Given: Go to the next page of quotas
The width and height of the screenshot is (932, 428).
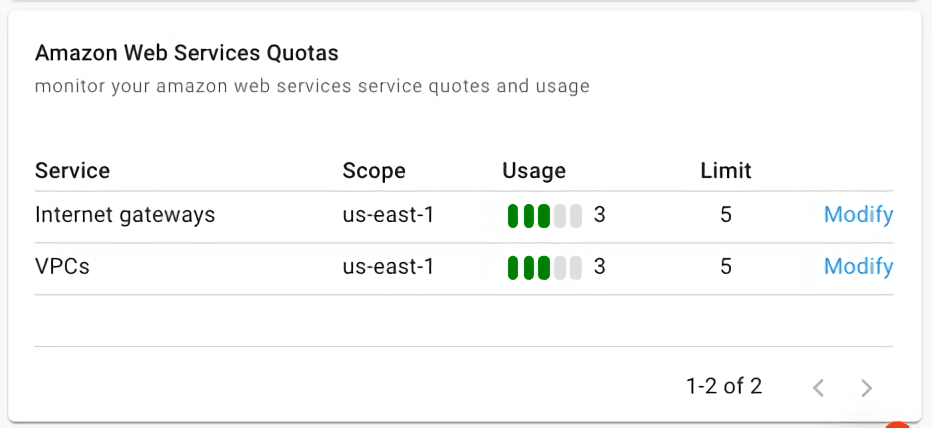Looking at the screenshot, I should click(x=867, y=388).
